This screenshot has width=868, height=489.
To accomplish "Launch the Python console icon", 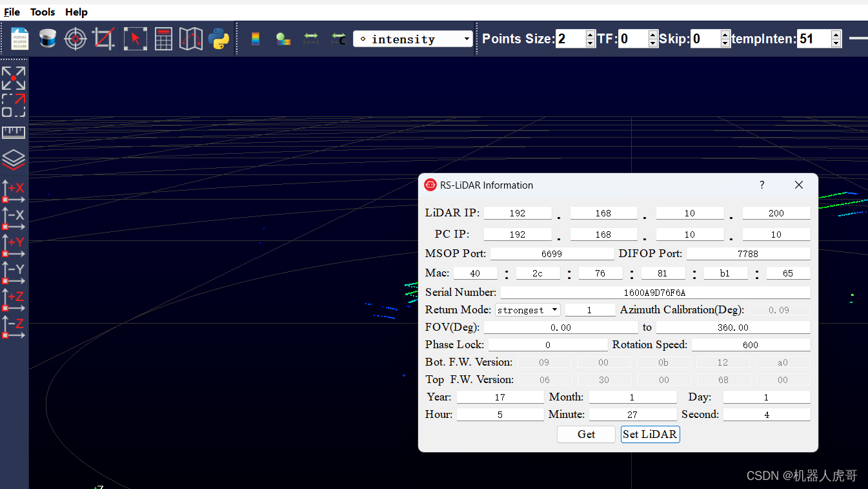I will (219, 39).
